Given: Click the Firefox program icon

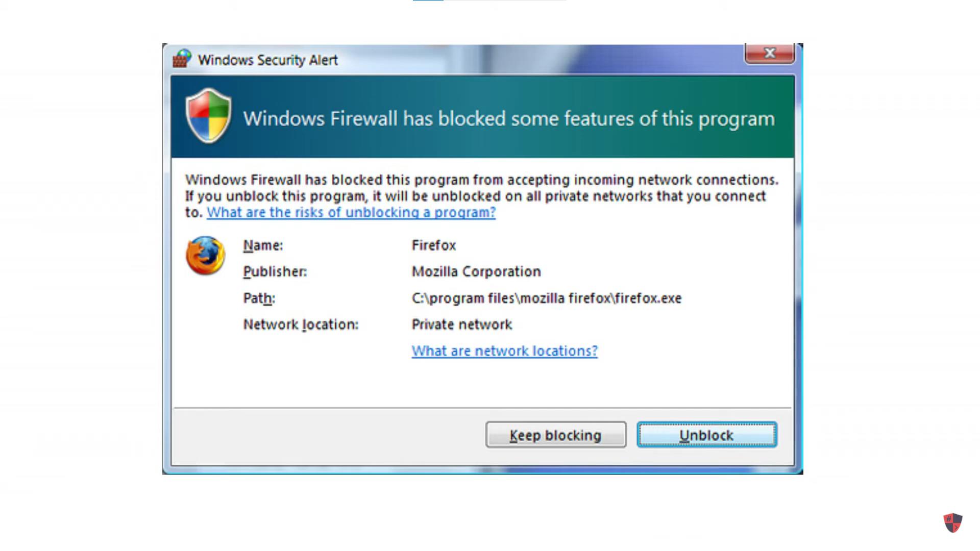Looking at the screenshot, I should 205,256.
